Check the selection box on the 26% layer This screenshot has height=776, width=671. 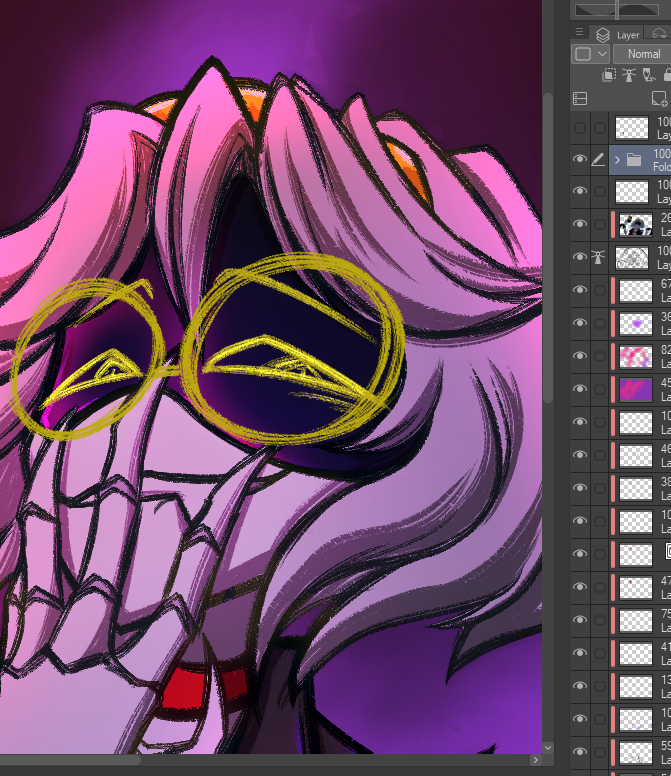(600, 224)
